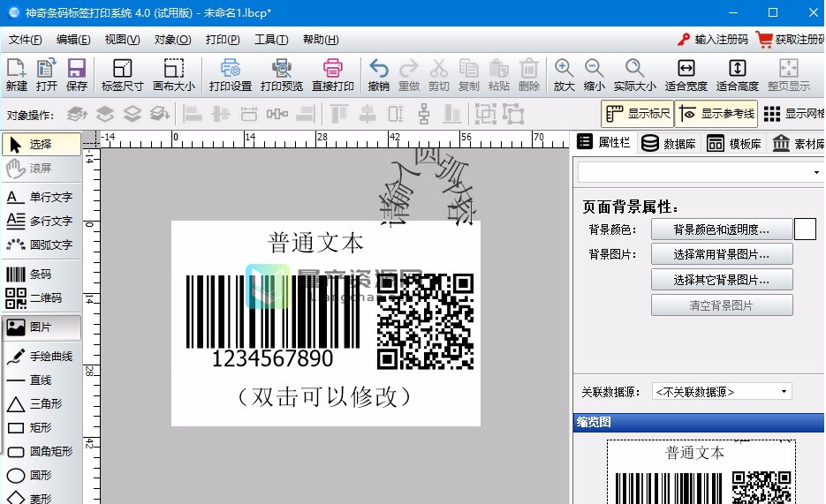Click 适合宽度 fit width icon
This screenshot has height=504, width=826.
pyautogui.click(x=686, y=75)
